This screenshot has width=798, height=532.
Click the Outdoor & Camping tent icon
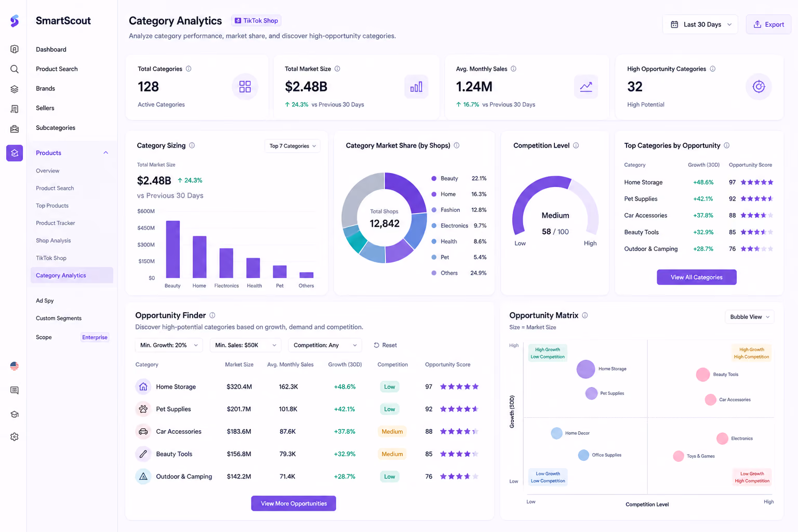click(x=143, y=476)
